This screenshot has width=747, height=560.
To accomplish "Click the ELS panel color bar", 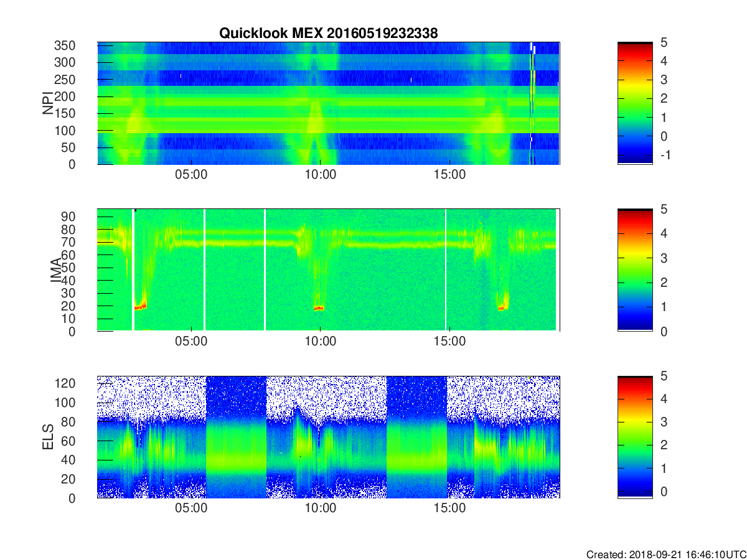I will [x=635, y=437].
